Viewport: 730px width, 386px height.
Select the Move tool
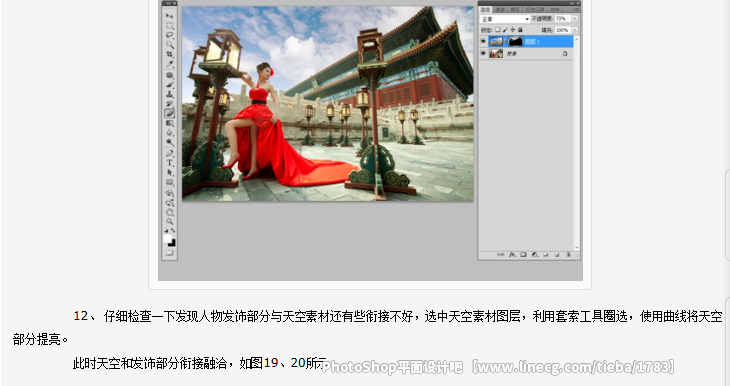coord(169,15)
